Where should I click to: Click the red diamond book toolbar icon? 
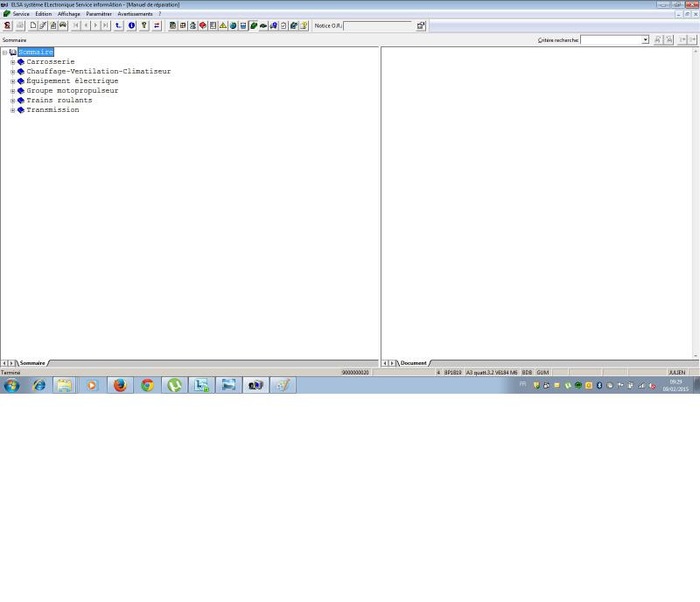point(203,25)
